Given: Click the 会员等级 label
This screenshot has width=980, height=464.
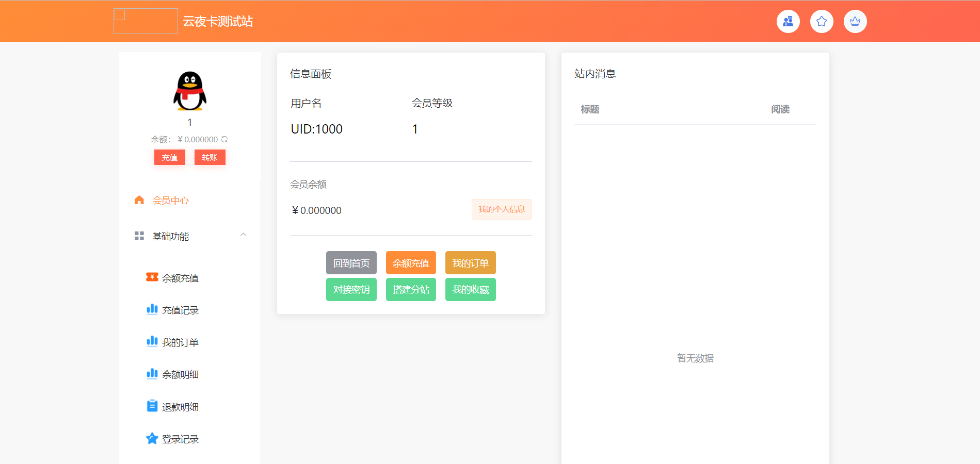Looking at the screenshot, I should (x=432, y=103).
